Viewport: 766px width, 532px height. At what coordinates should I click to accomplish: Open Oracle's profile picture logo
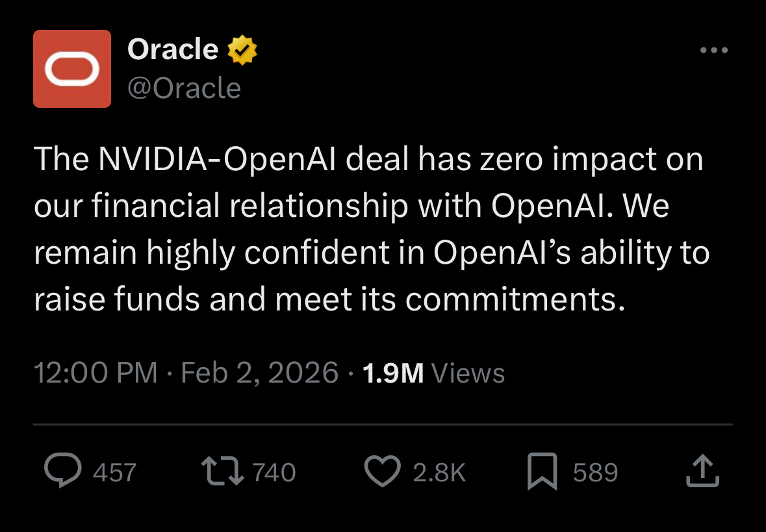tap(72, 68)
